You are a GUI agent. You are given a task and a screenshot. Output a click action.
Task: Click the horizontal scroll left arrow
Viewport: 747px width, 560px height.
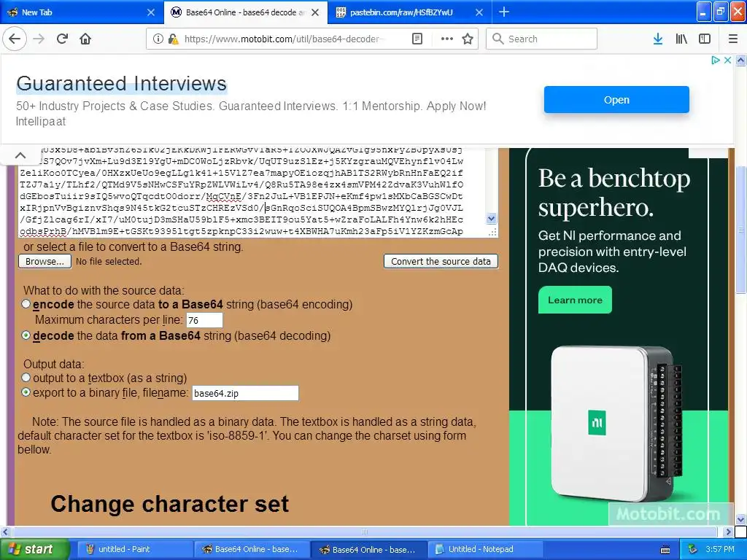pos(5,532)
